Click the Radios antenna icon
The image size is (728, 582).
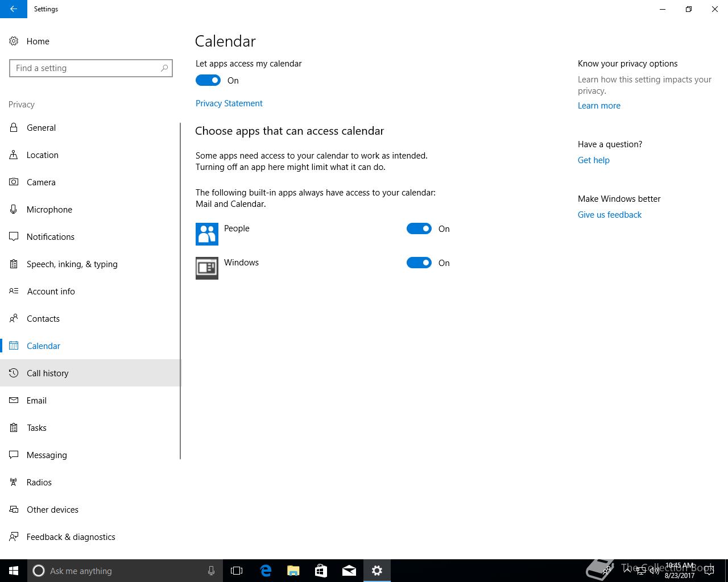pos(14,482)
